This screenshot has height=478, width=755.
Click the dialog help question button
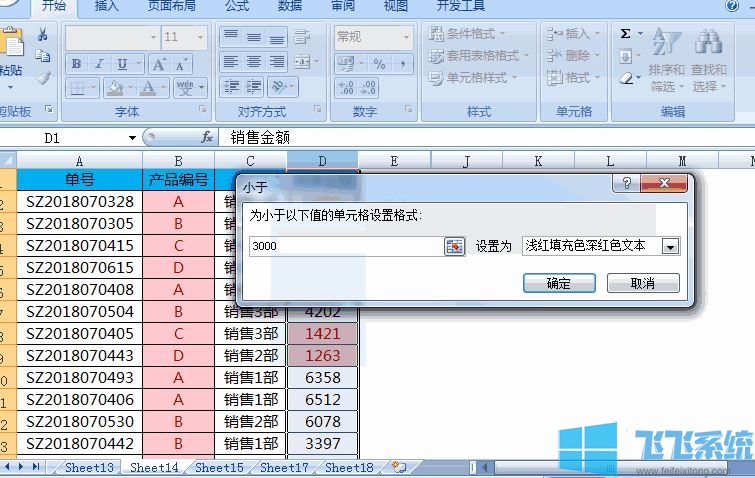[x=626, y=183]
